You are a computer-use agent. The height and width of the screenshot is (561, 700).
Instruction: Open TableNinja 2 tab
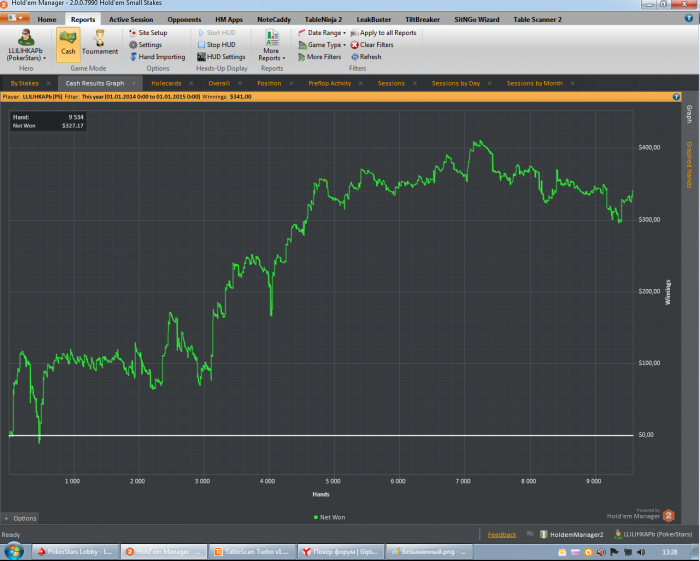tap(323, 19)
